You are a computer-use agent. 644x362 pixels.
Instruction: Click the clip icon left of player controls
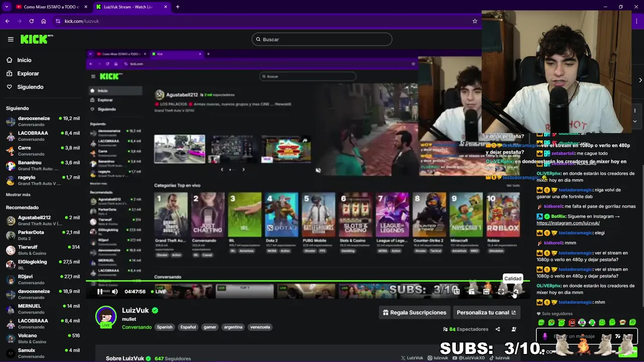(471, 292)
